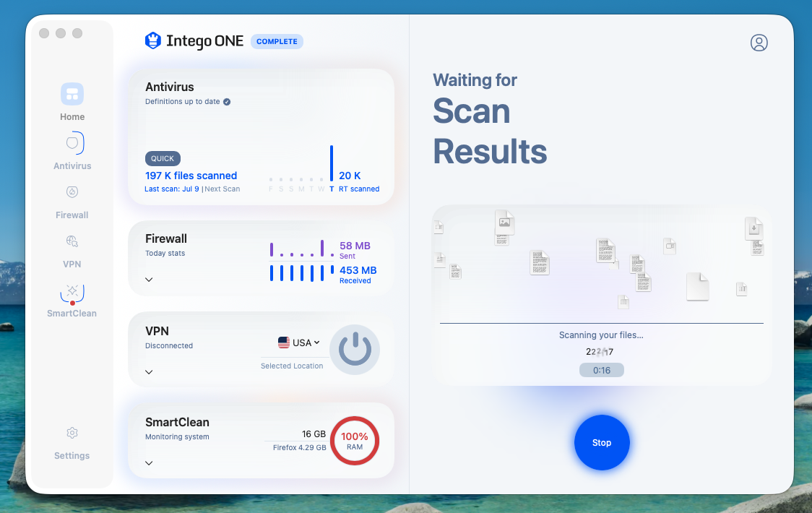Open the Home sidebar icon
This screenshot has height=513, width=812.
pos(72,95)
